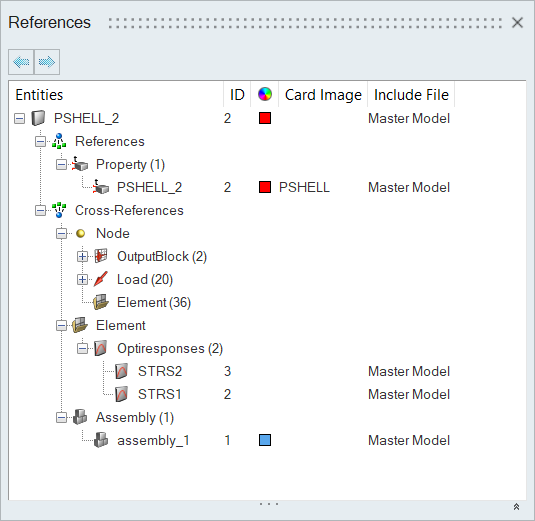Collapse the Assembly (1) branch
Image resolution: width=535 pixels, height=521 pixels.
pyautogui.click(x=61, y=417)
